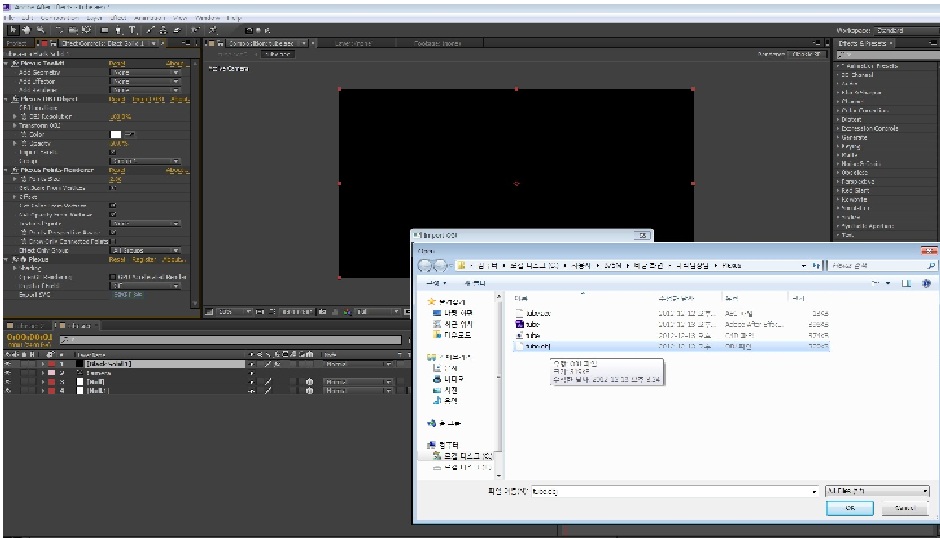Open the Add Geometry dropdown

(x=144, y=72)
